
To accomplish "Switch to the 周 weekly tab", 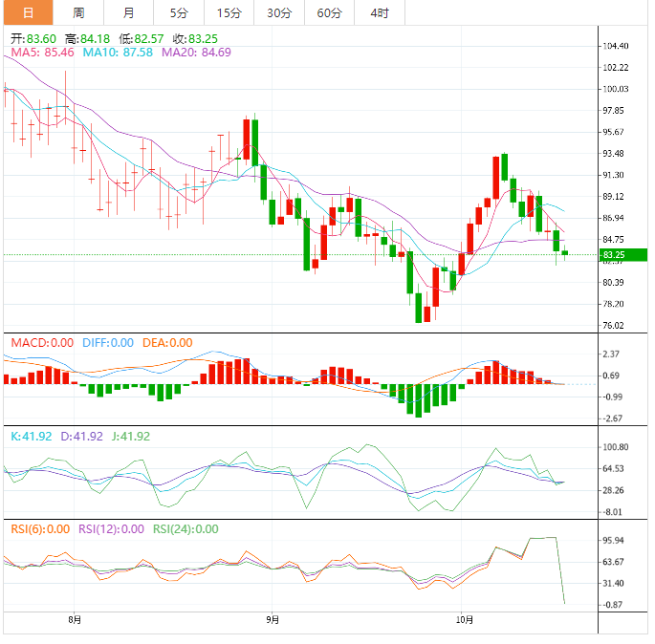I will pos(78,12).
